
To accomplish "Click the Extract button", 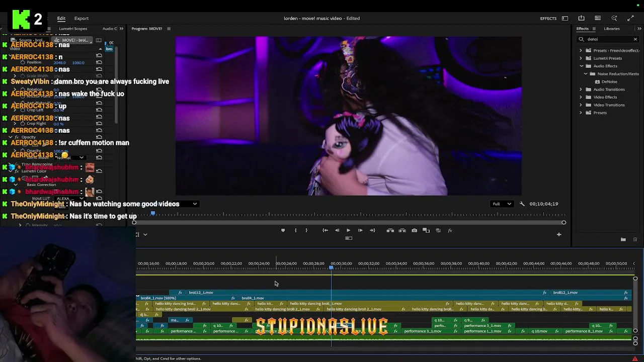I will point(402,230).
